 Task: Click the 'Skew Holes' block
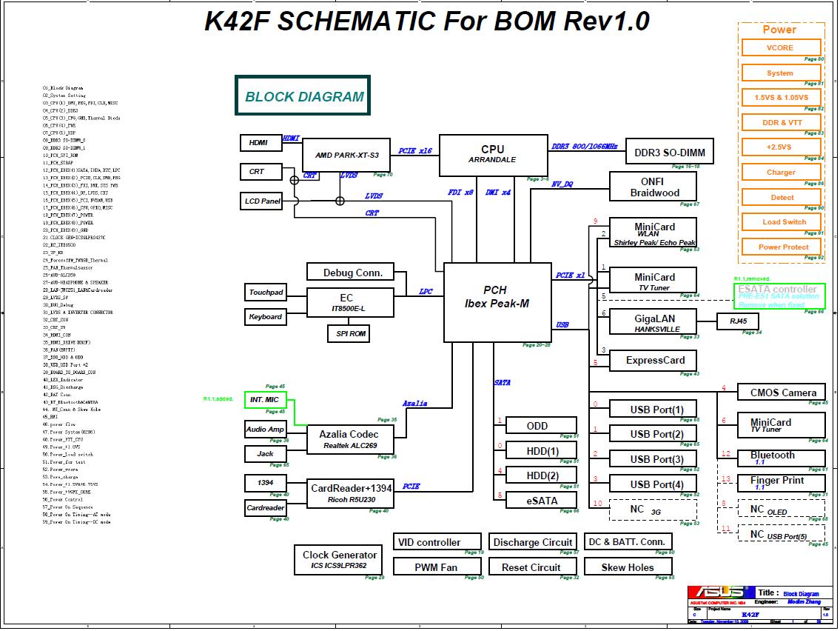pyautogui.click(x=628, y=567)
